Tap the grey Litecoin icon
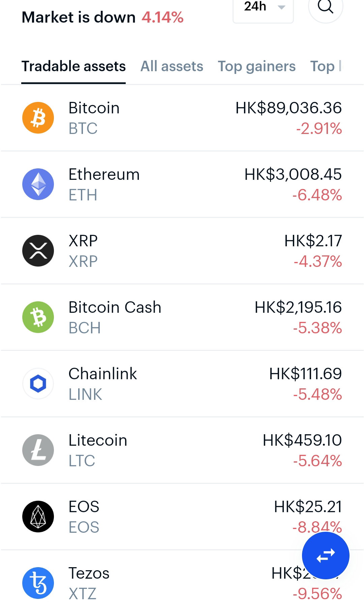This screenshot has width=364, height=608. click(38, 450)
